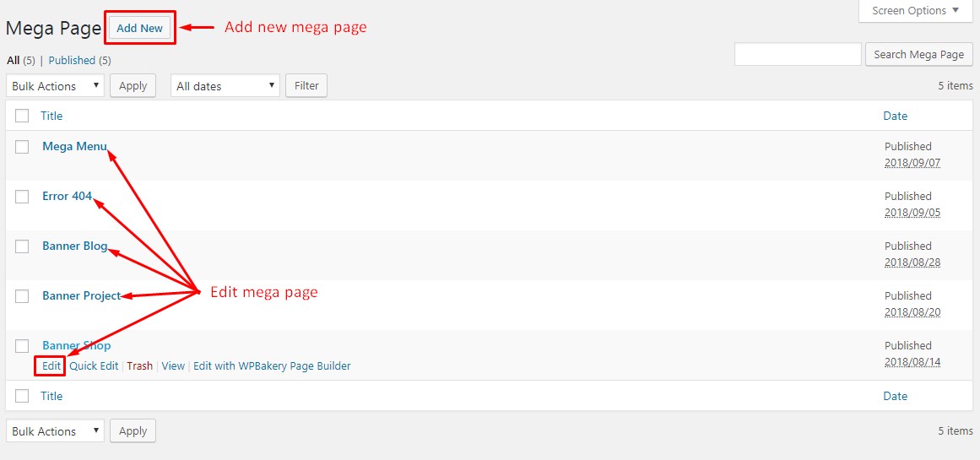This screenshot has width=980, height=460.
Task: Check the Banner Blog row checkbox
Action: [22, 246]
